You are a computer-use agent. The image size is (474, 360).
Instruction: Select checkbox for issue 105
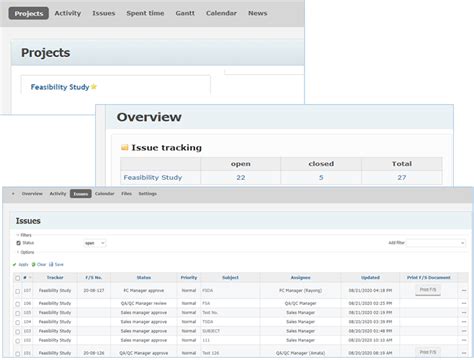18,313
